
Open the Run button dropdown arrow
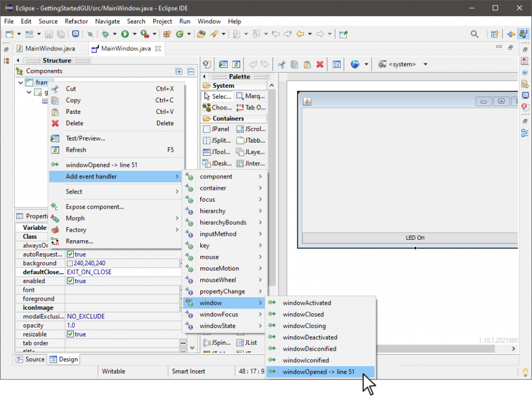135,34
